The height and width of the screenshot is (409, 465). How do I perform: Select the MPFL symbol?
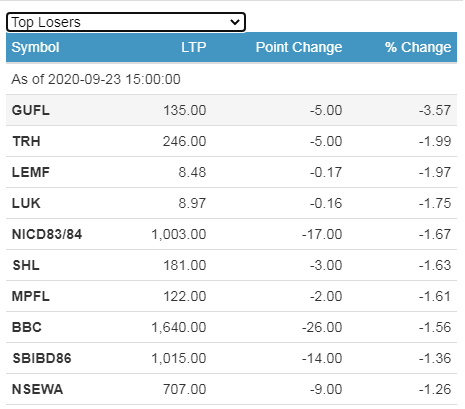(x=31, y=296)
